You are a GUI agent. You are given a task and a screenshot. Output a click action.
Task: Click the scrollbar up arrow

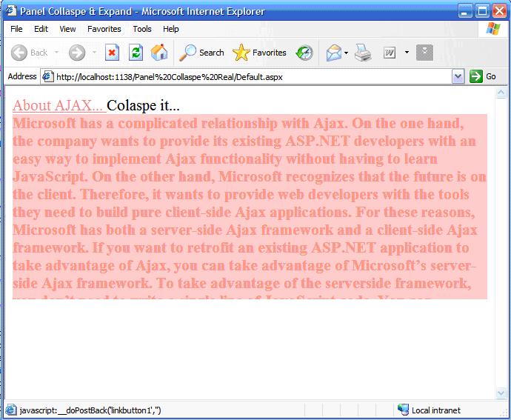click(501, 93)
